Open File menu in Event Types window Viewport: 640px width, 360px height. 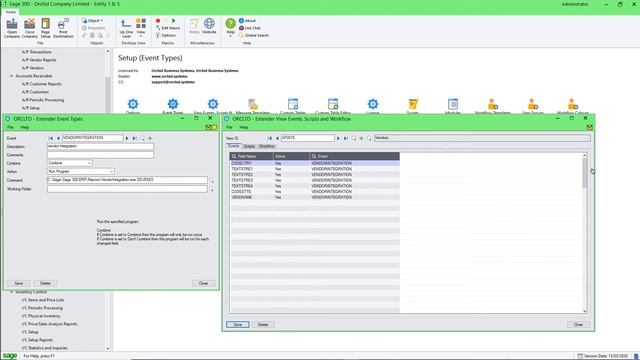point(10,127)
